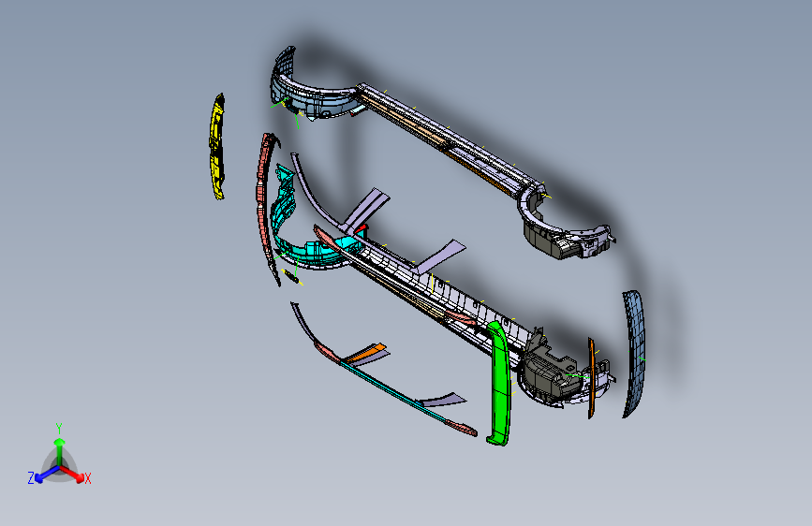Screen dimensions: 812x526
Task: Click the "Y" label of the triad
Action: coord(59,429)
